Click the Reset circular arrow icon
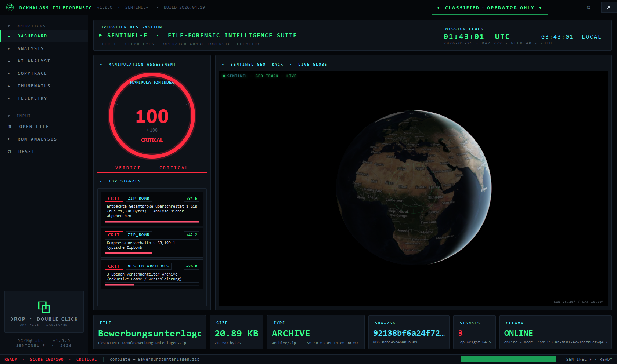Image resolution: width=617 pixels, height=364 pixels. pyautogui.click(x=10, y=152)
